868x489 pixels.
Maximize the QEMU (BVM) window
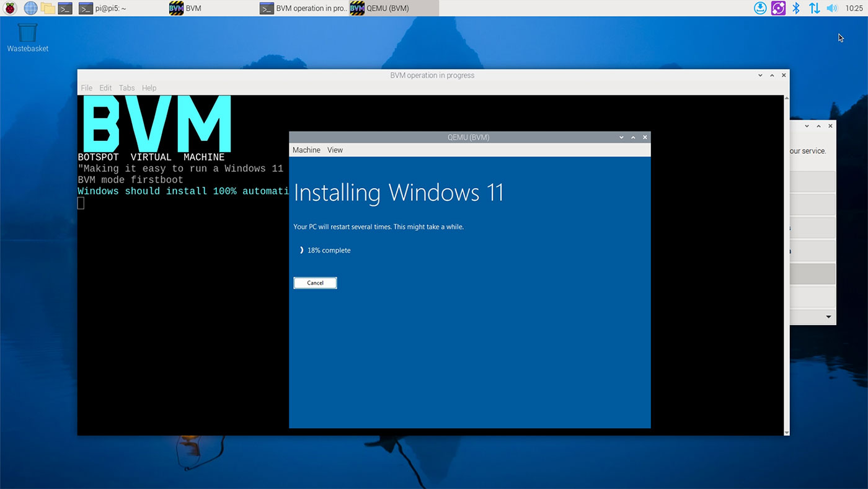(633, 137)
